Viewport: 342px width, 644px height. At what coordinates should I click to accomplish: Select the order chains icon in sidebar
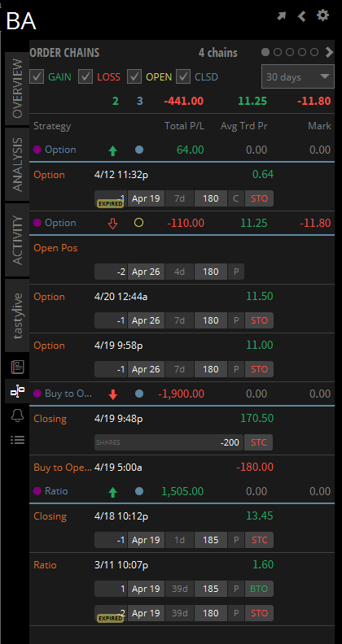[x=17, y=391]
